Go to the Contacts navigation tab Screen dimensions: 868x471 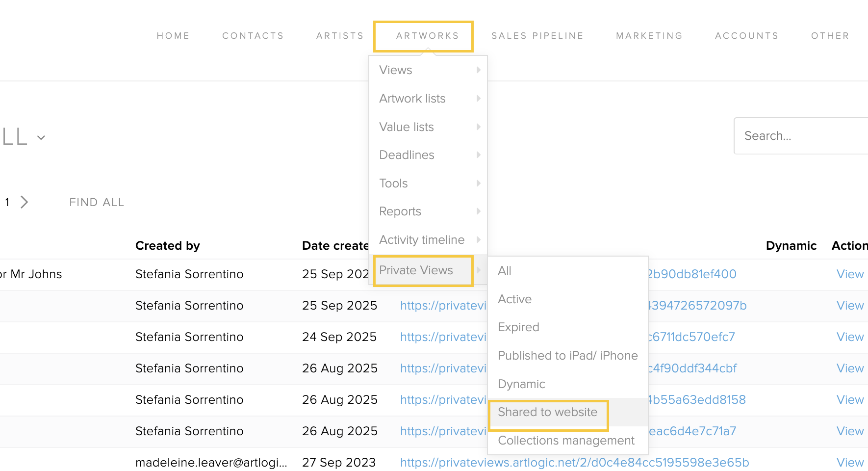(x=253, y=36)
